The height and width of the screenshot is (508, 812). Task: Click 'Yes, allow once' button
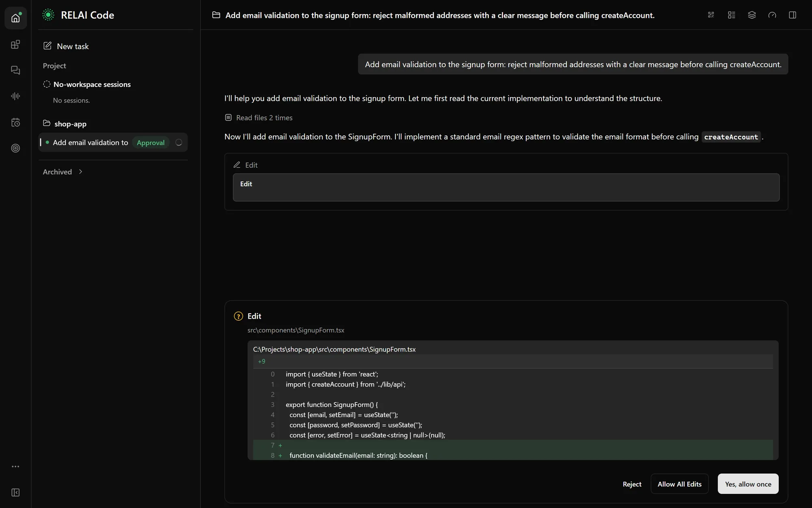(x=748, y=484)
